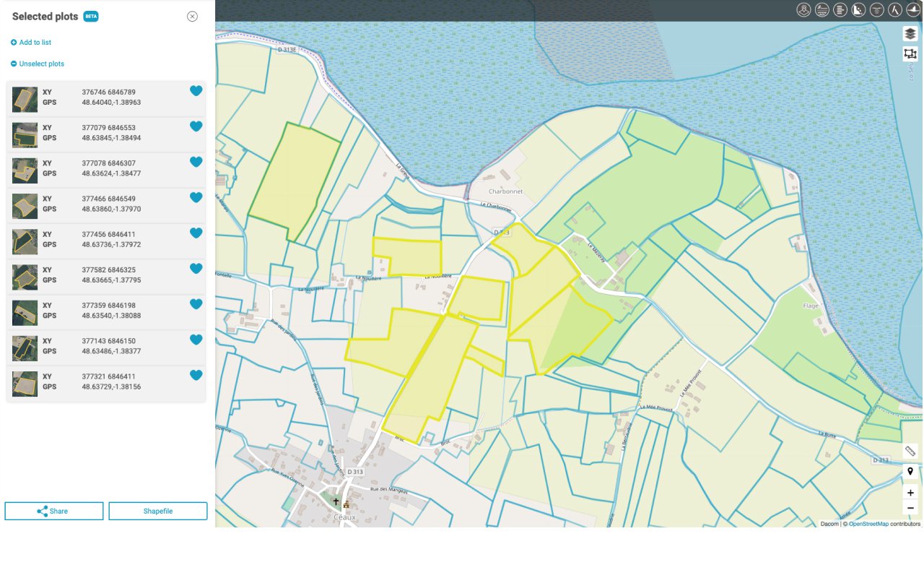The image size is (924, 578).
Task: Open thumbnail of plot 377456 6846411
Action: click(25, 241)
